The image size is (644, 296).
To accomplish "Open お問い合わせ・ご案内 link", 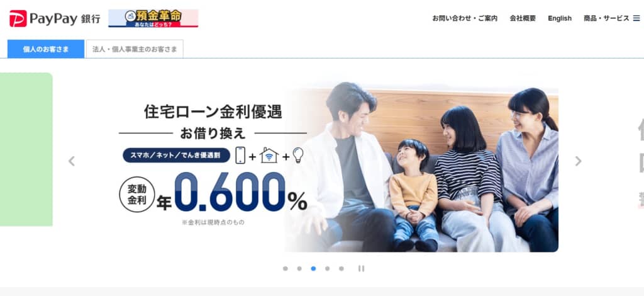I will pyautogui.click(x=465, y=18).
